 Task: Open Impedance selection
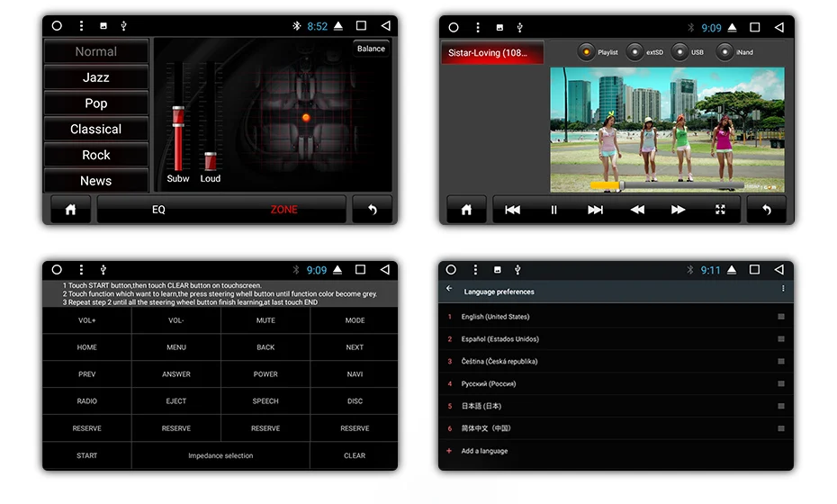[220, 455]
